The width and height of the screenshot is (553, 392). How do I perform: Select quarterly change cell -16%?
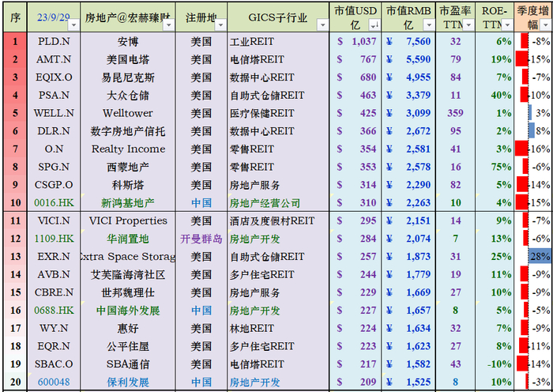[533, 149]
